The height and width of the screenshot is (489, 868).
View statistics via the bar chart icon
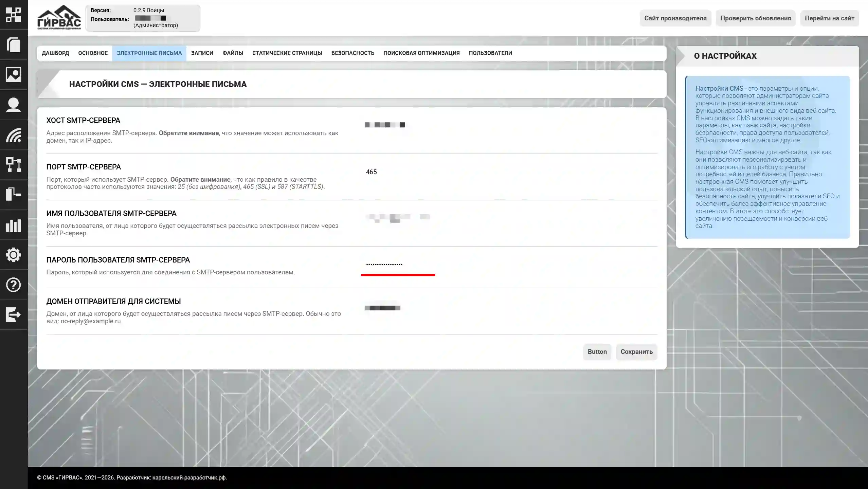click(14, 225)
